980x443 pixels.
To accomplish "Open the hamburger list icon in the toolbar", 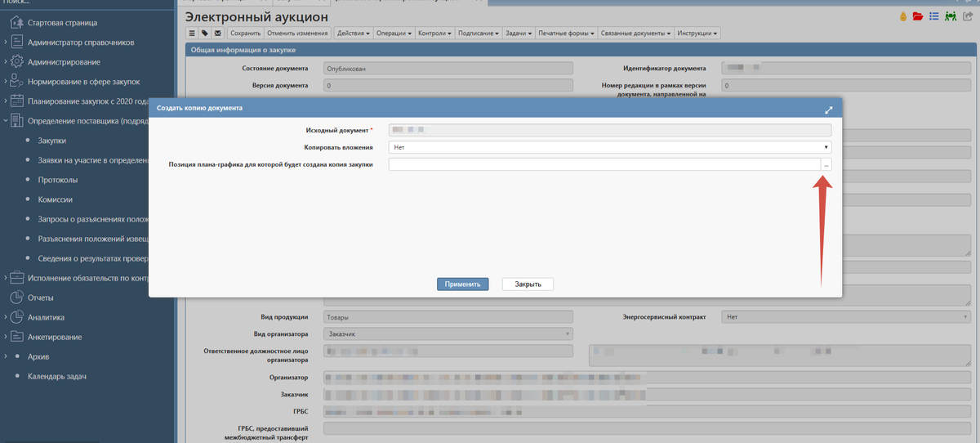I will pyautogui.click(x=193, y=34).
